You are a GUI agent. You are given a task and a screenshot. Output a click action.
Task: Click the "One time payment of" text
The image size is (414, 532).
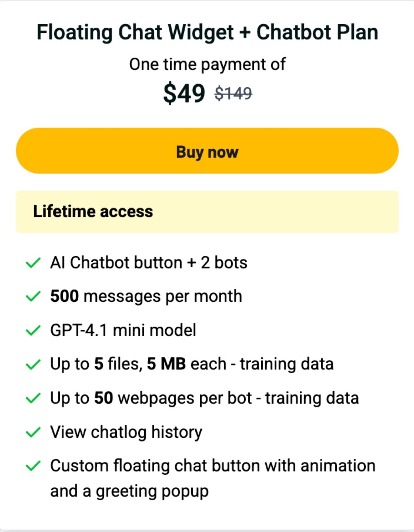coord(207,64)
